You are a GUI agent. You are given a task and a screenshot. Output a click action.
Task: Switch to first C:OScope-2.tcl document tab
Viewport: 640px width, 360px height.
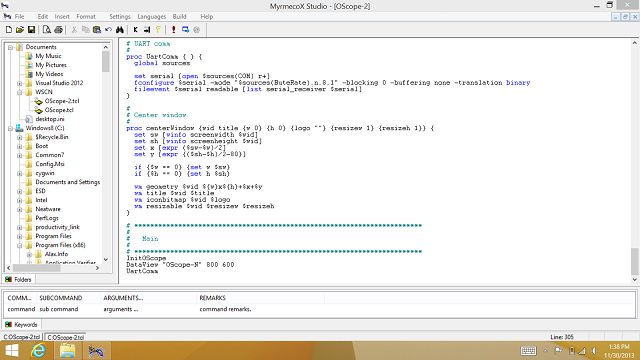[22, 337]
